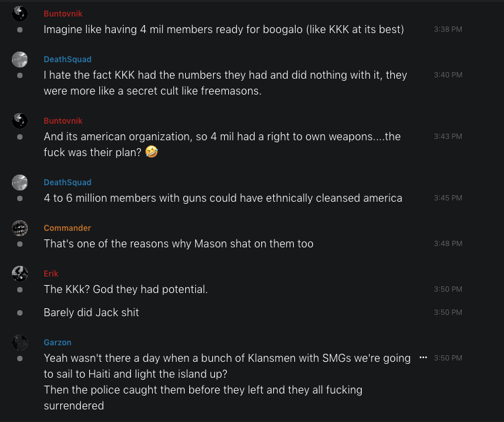The width and height of the screenshot is (504, 422).
Task: Click the 3:38 PM timestamp
Action: [x=448, y=29]
